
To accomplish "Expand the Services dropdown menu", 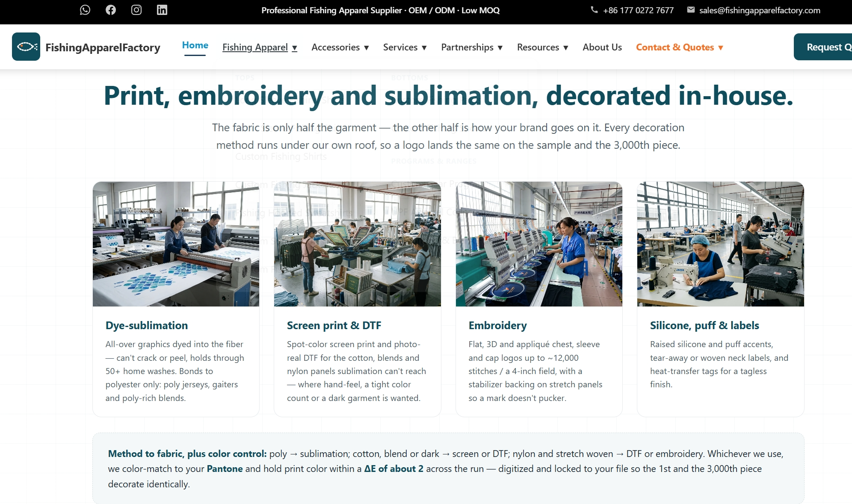I will click(405, 47).
